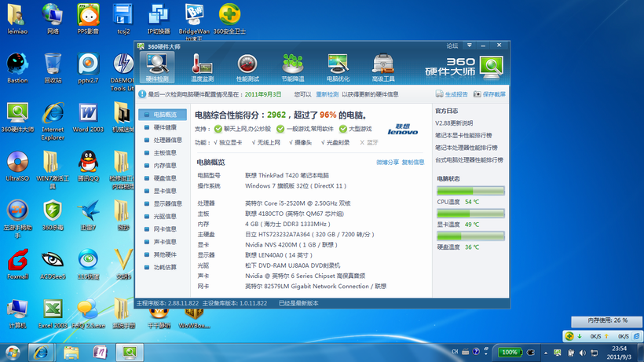Viewport: 644px width, 362px height.
Task: Open the Bastion desktop icon
Action: (17, 68)
